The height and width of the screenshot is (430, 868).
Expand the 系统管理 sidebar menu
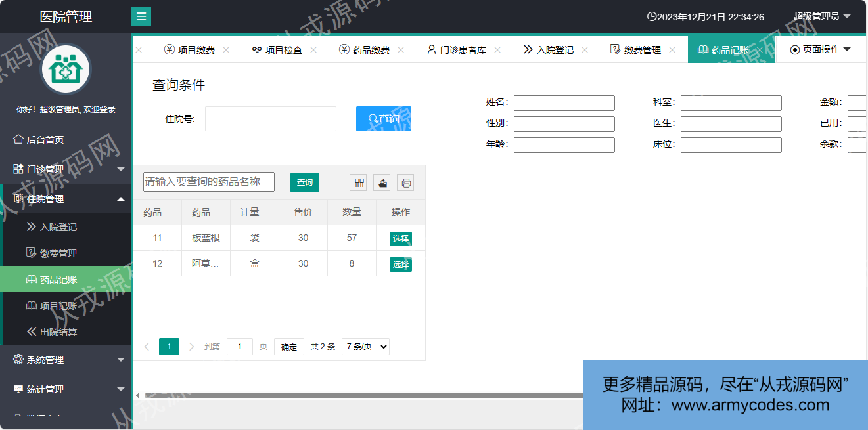tap(66, 360)
